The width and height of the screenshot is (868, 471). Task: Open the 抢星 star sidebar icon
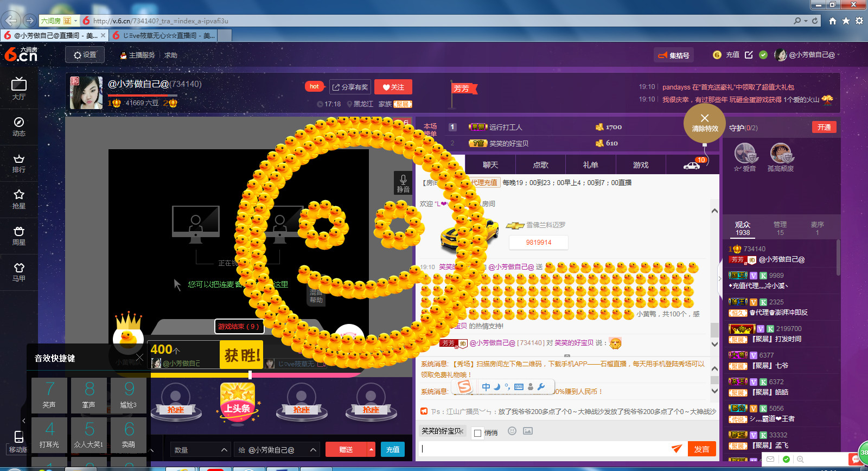tap(19, 199)
